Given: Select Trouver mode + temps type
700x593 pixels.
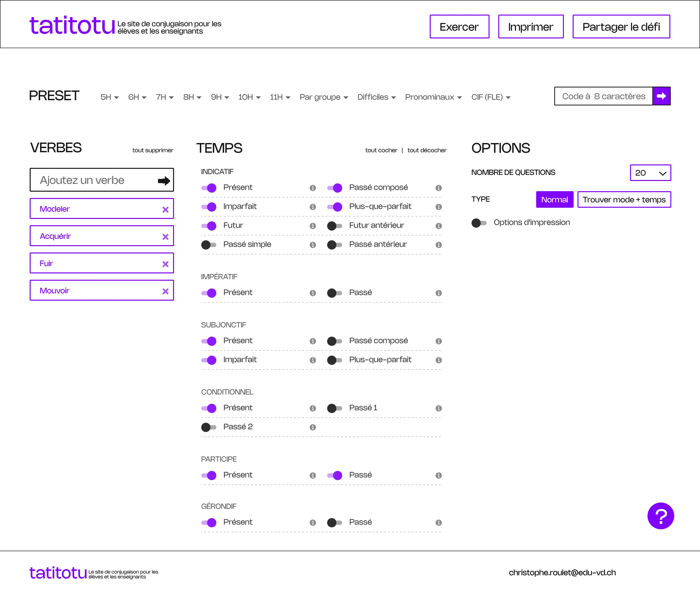Looking at the screenshot, I should 624,200.
